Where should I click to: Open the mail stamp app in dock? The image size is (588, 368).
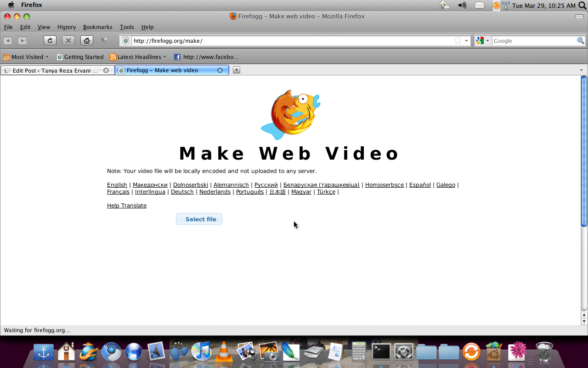pyautogui.click(x=156, y=352)
